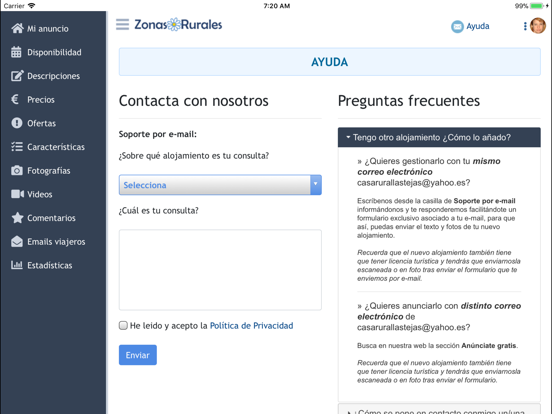Collapse 'Tengo otro alojamiento' FAQ section
Image resolution: width=552 pixels, height=414 pixels.
tap(439, 137)
